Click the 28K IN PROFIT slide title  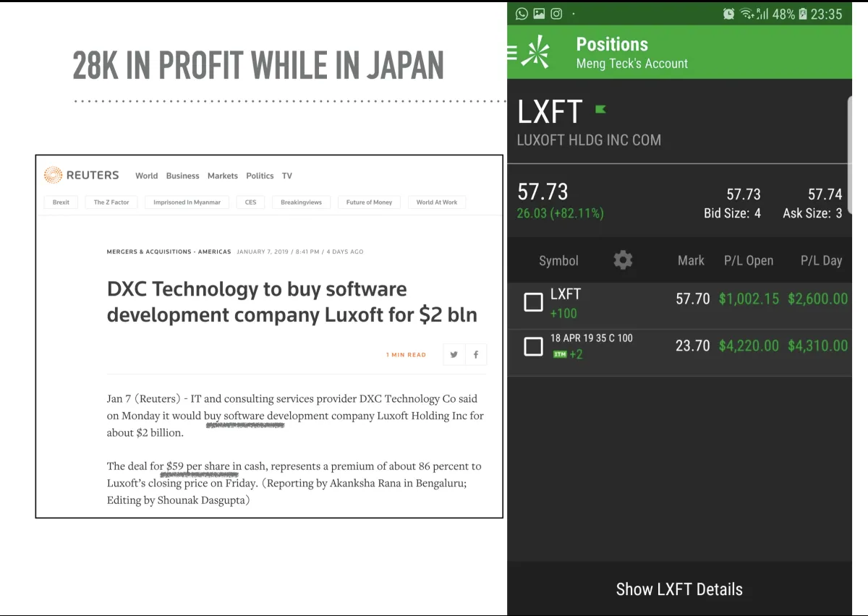pos(258,65)
